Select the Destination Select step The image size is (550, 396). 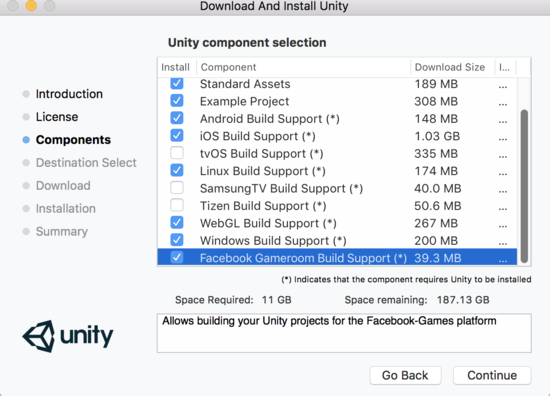click(x=86, y=163)
